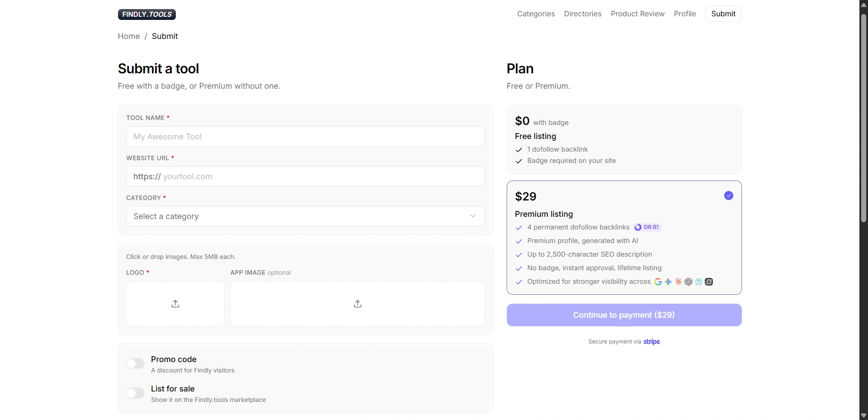
Task: Click the Google icon in Premium features
Action: [x=658, y=282]
